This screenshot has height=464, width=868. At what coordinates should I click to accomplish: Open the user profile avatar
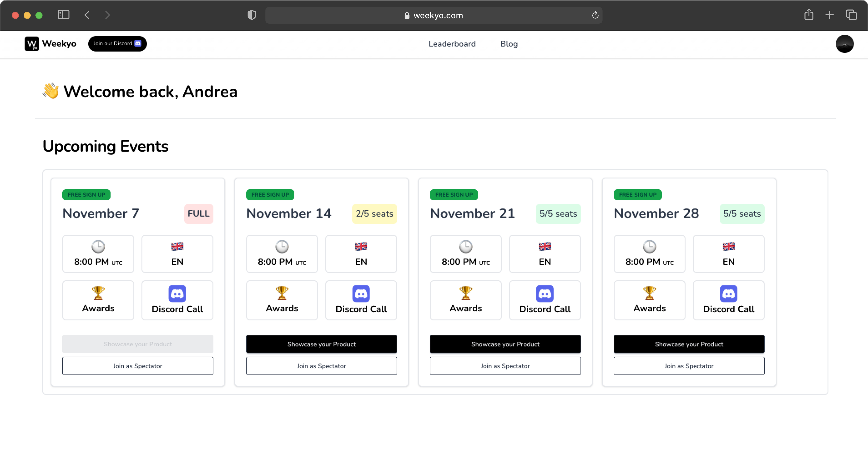844,44
